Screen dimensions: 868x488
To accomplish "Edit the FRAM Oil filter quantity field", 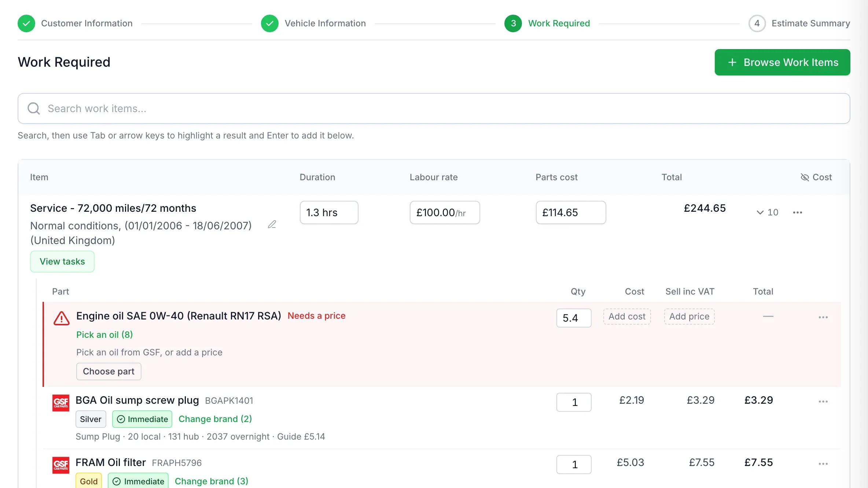I will coord(574,465).
